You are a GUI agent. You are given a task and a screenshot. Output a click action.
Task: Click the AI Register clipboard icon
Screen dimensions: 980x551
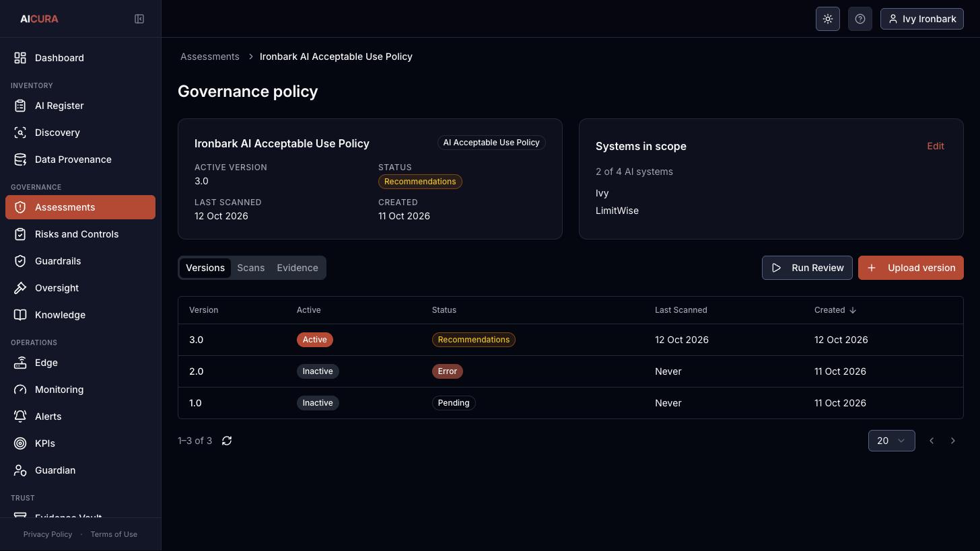click(20, 106)
